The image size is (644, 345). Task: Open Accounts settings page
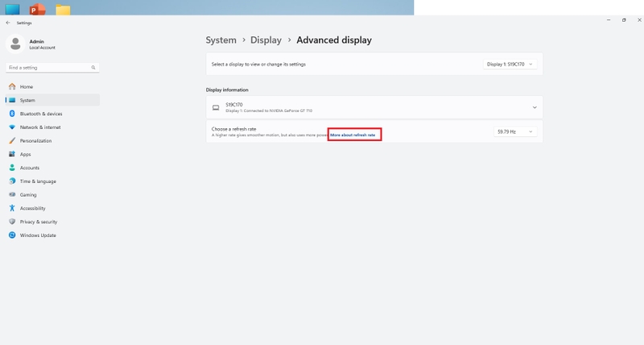tap(52, 168)
